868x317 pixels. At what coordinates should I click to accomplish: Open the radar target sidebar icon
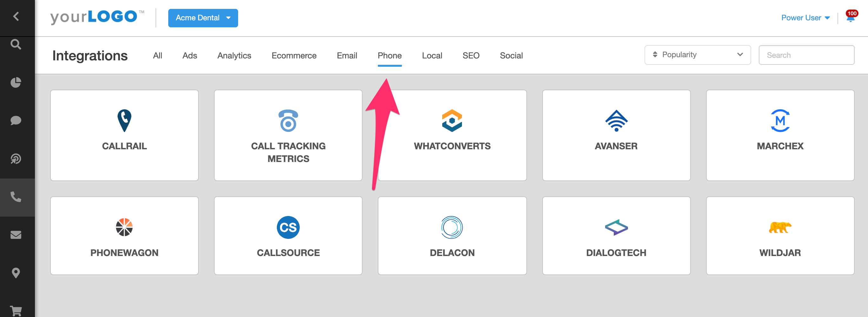coord(16,158)
